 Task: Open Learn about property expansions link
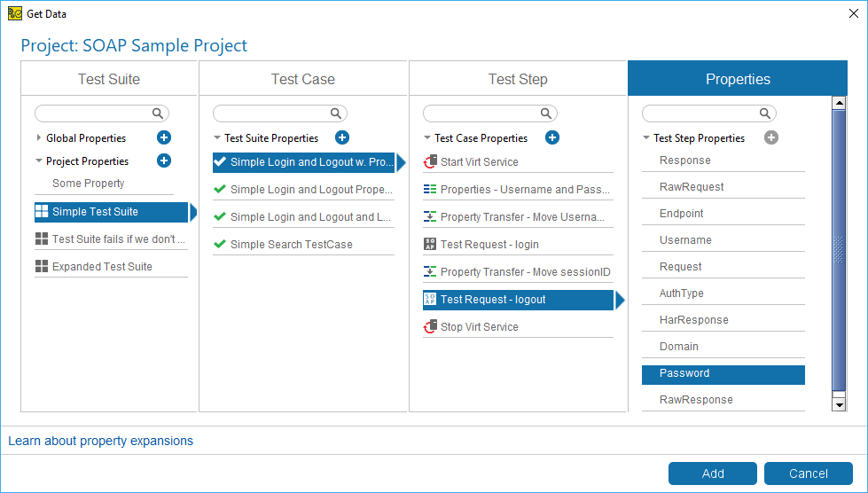[x=101, y=441]
